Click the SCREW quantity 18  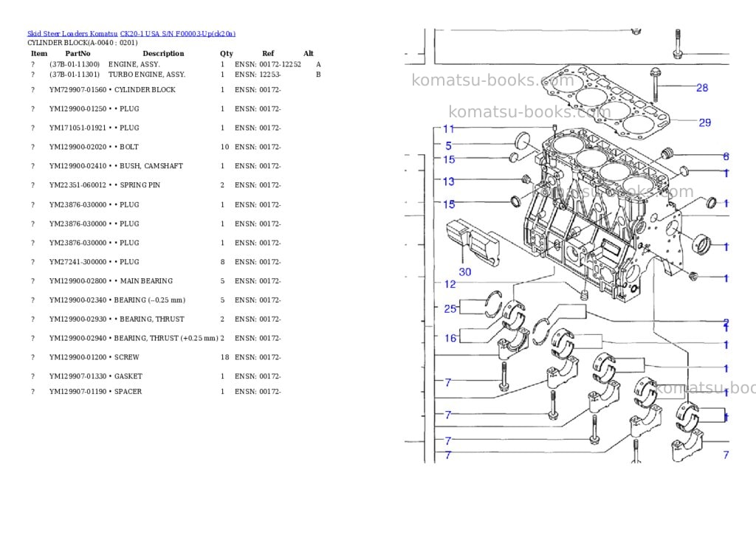point(224,357)
